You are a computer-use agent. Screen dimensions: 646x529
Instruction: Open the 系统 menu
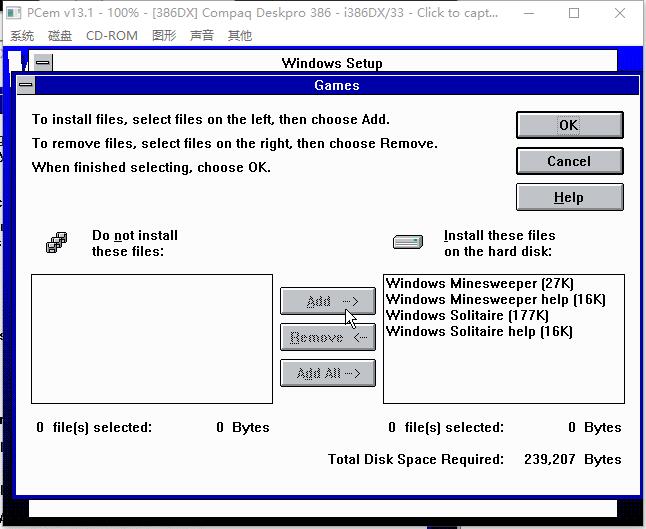[22, 36]
